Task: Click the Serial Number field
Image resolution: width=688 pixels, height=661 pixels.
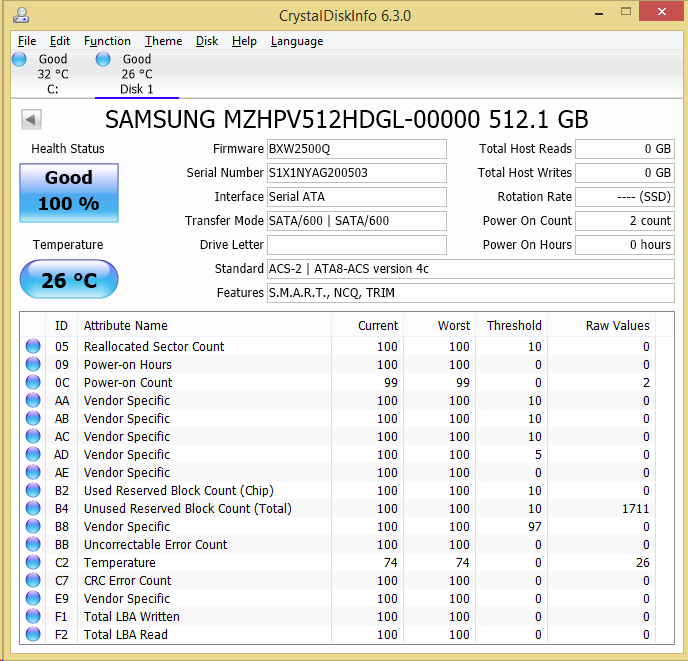Action: coord(356,173)
